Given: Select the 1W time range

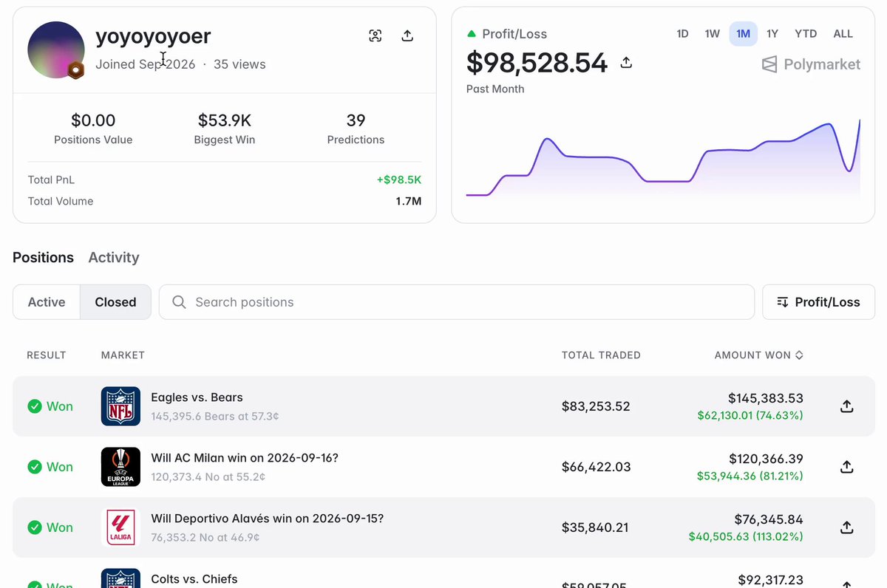Looking at the screenshot, I should click(x=712, y=34).
